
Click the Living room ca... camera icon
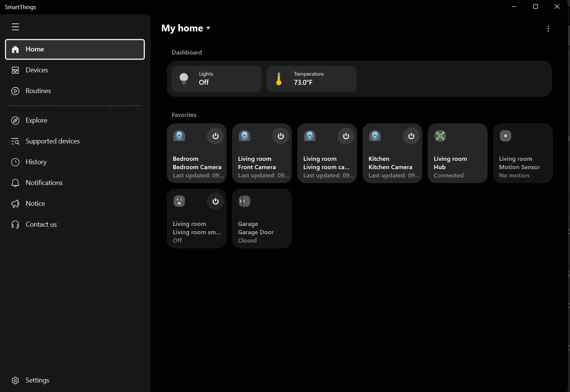310,136
